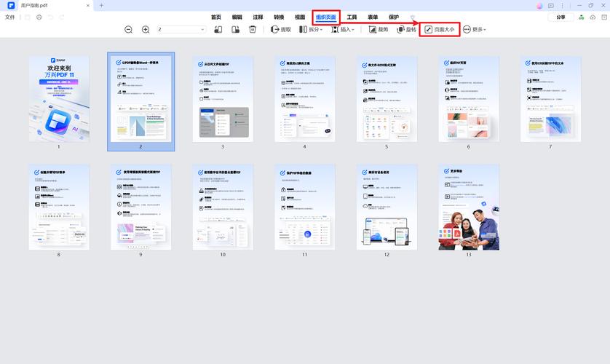The width and height of the screenshot is (610, 364).
Task: Delete selected page with trash icon
Action: pyautogui.click(x=253, y=30)
